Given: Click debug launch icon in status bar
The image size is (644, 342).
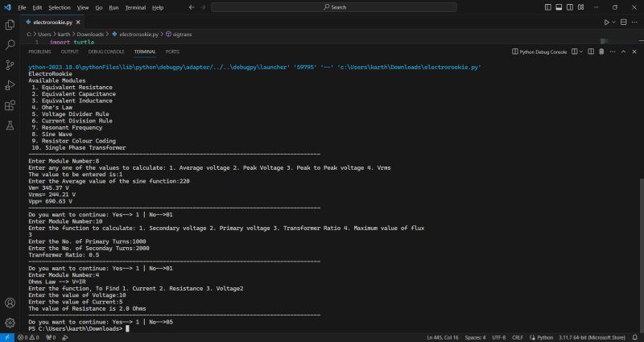Looking at the screenshot, I should pos(65,337).
